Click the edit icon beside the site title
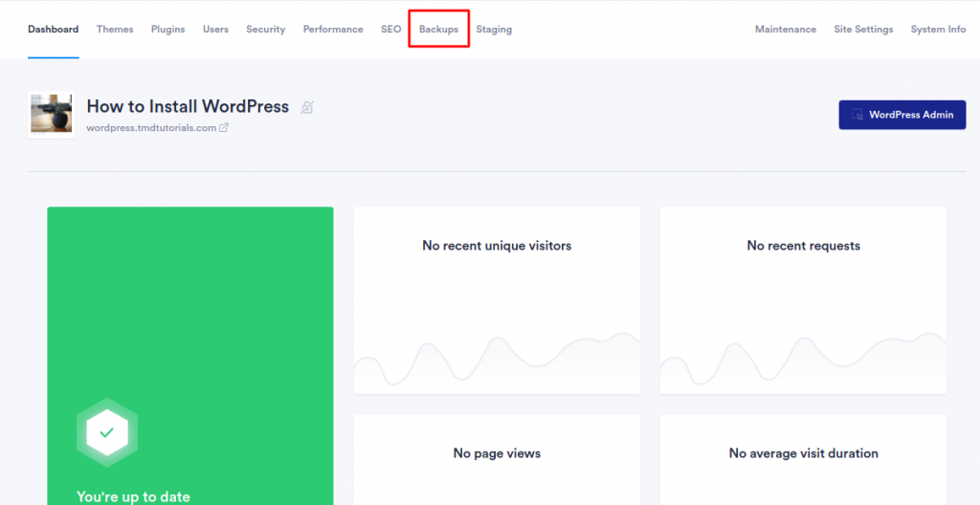 point(306,107)
